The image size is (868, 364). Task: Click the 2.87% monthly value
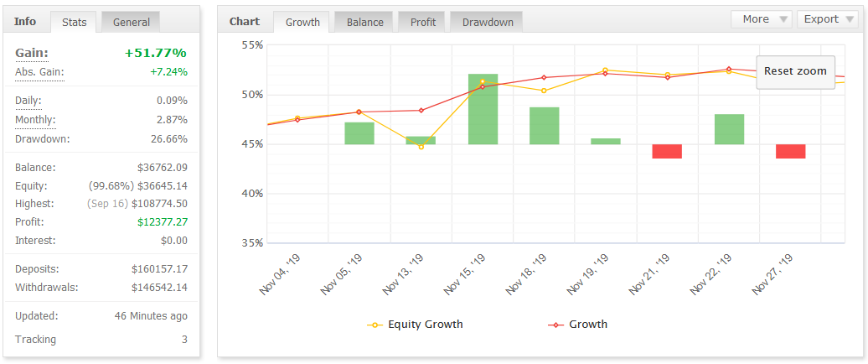[172, 120]
